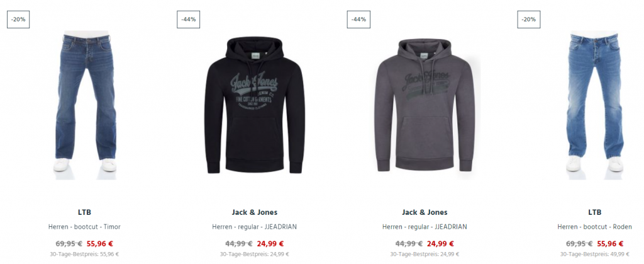This screenshot has width=644, height=264.
Task: Select 'Herren - bootcut - Timor' product title
Action: (84, 227)
